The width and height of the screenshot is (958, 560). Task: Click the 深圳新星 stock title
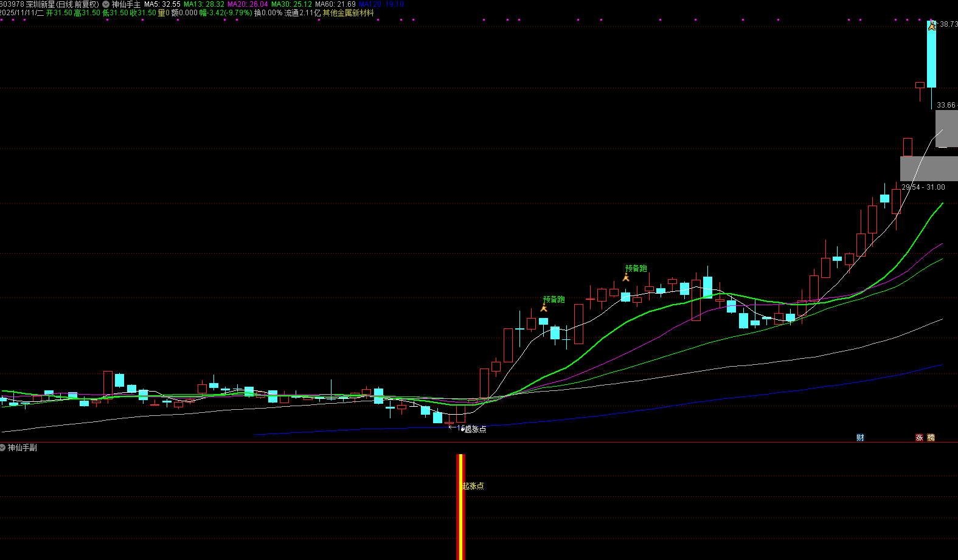tap(40, 4)
